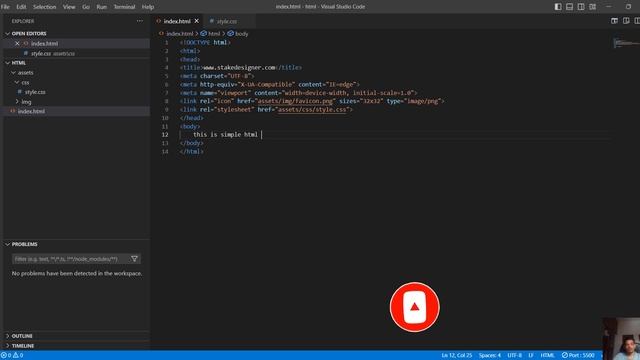Click the assets/css/style.css href link
This screenshot has width=640, height=360.
pyautogui.click(x=312, y=109)
